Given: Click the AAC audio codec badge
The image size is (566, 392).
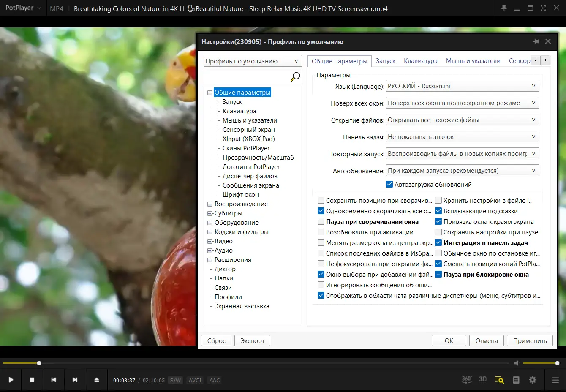Looking at the screenshot, I should point(215,380).
